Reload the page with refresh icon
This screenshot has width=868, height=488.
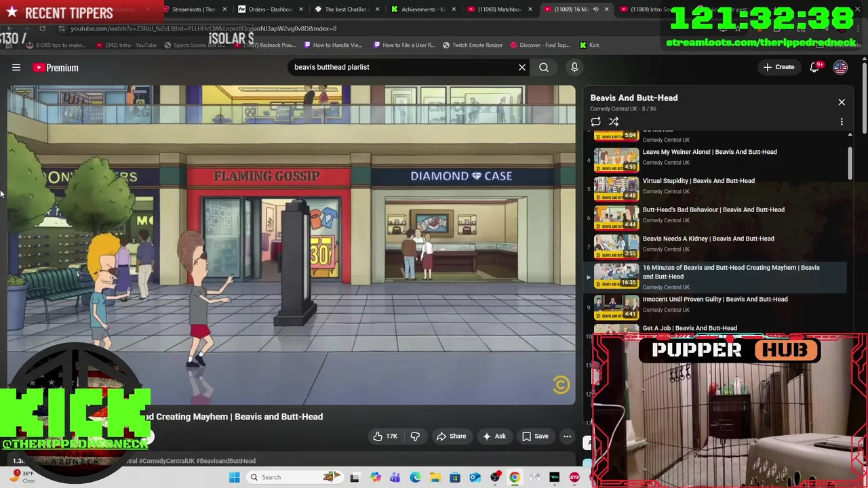[42, 28]
